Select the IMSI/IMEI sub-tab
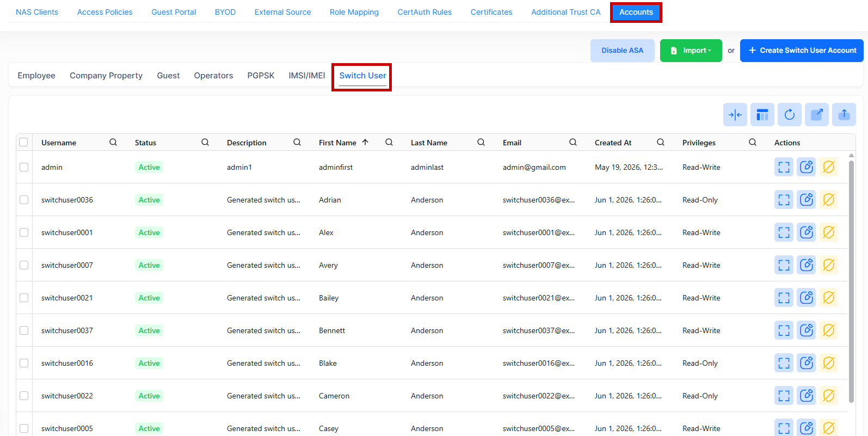Viewport: 868px width, 436px height. 307,76
